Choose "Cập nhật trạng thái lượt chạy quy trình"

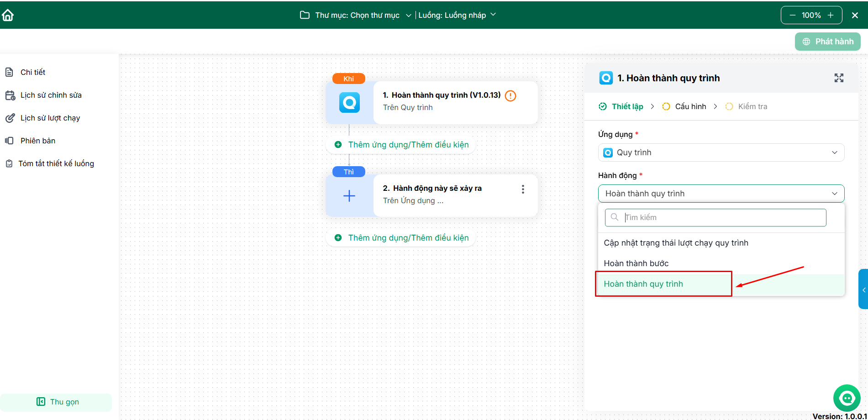(x=721, y=243)
